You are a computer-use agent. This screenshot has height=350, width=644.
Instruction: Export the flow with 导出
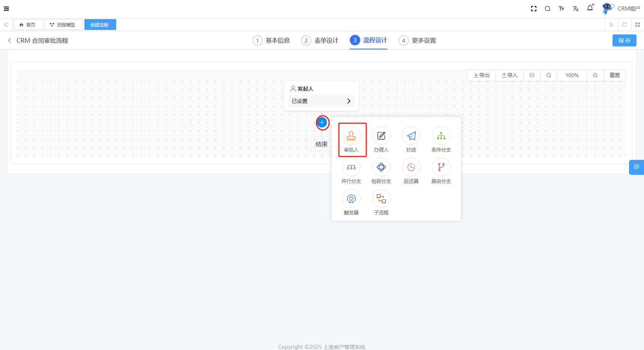pyautogui.click(x=482, y=75)
